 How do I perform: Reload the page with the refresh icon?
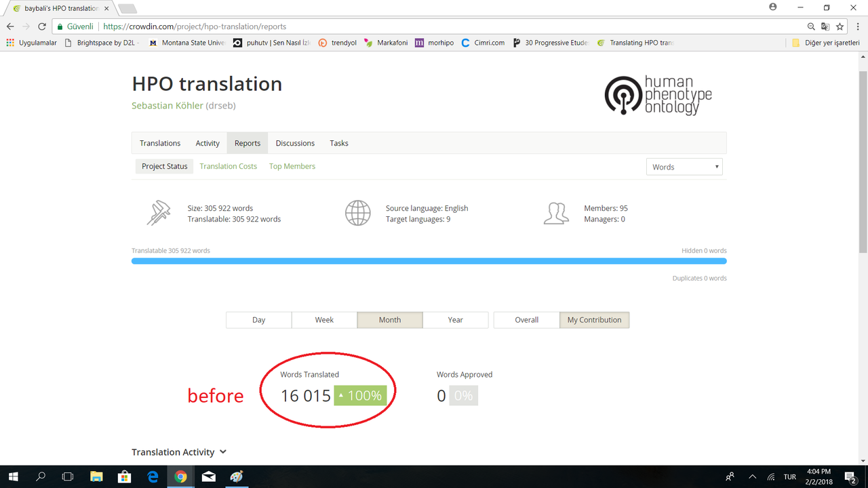(x=42, y=26)
